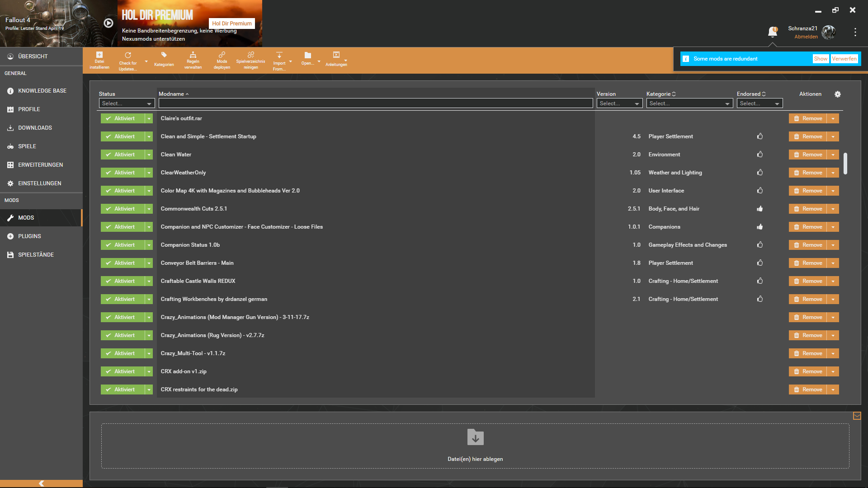
Task: Click the envelope icon above dropzone
Action: (x=857, y=416)
